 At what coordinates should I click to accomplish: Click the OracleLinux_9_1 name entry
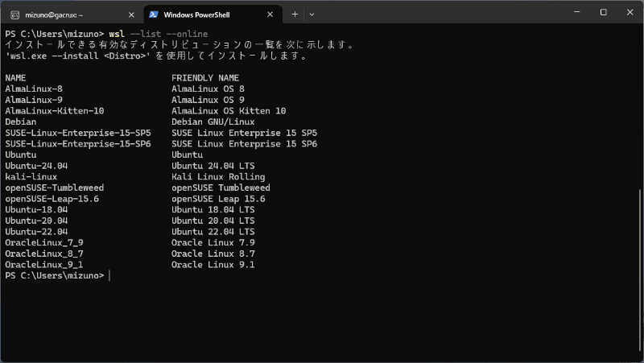[x=44, y=265]
